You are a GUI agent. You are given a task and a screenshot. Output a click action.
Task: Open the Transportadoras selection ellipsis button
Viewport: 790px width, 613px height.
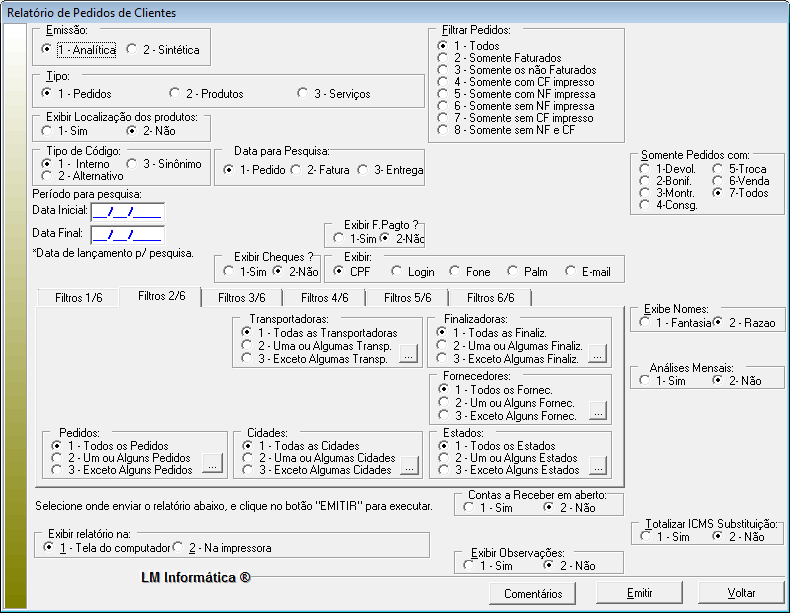[408, 355]
